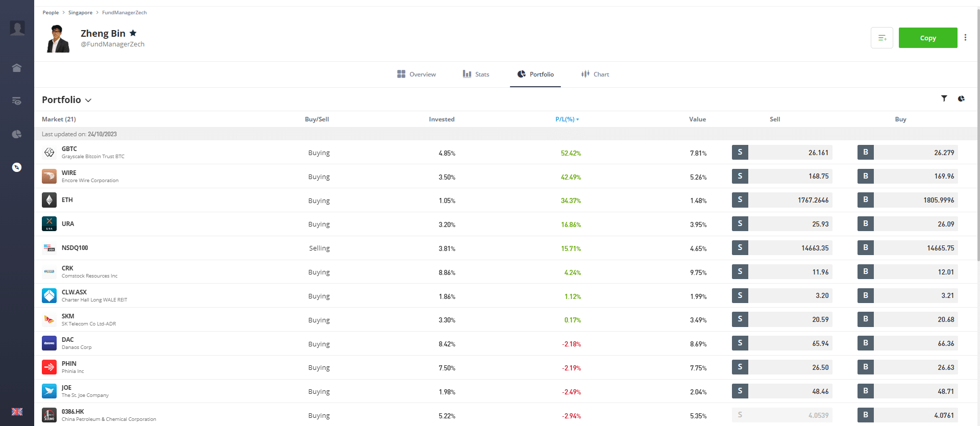Sell NSDQ100 at 14663.35
The height and width of the screenshot is (426, 980).
[782, 248]
